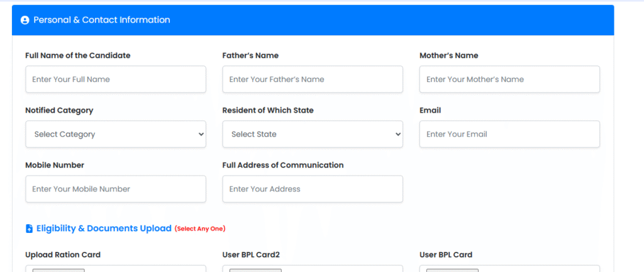Click the Full Address of Communication field
This screenshot has width=644, height=272.
click(x=313, y=189)
